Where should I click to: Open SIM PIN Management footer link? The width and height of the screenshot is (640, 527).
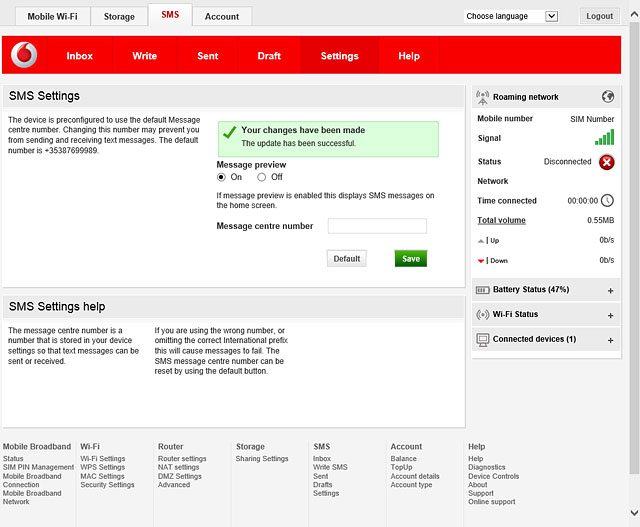[38, 467]
